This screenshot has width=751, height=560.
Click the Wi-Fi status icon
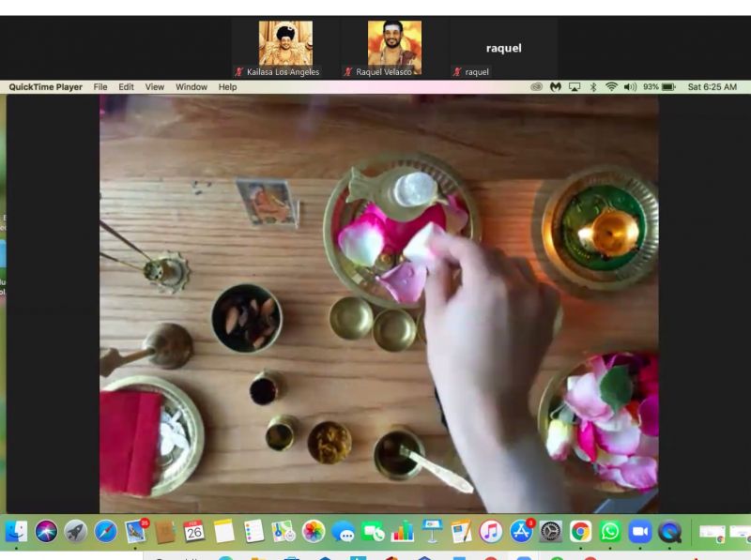[611, 86]
